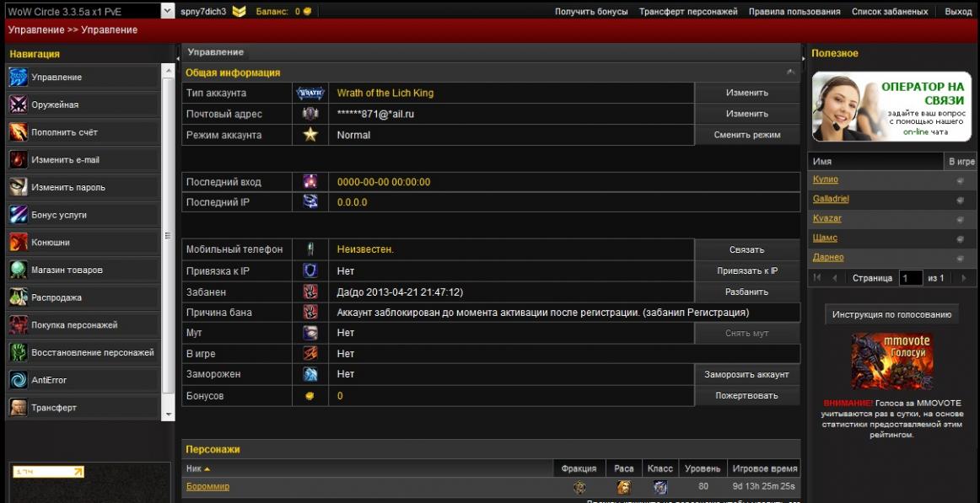Click the Galladriel player link

click(831, 199)
